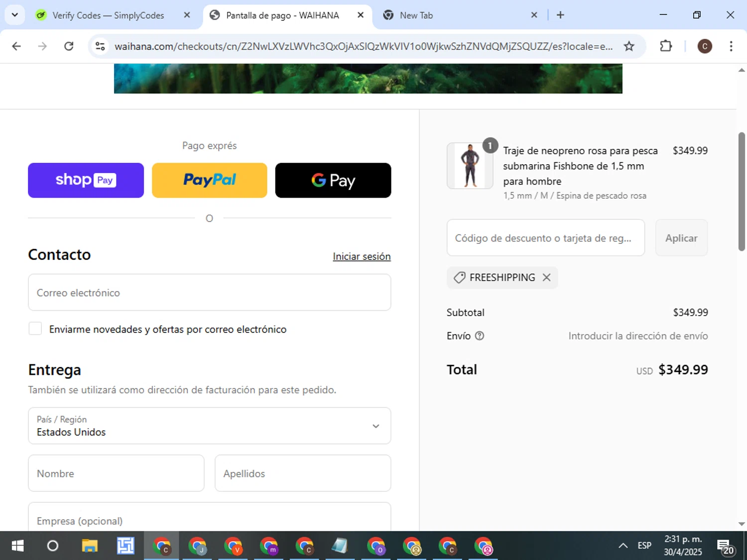Go back to the previous page
The image size is (747, 560).
tap(16, 46)
